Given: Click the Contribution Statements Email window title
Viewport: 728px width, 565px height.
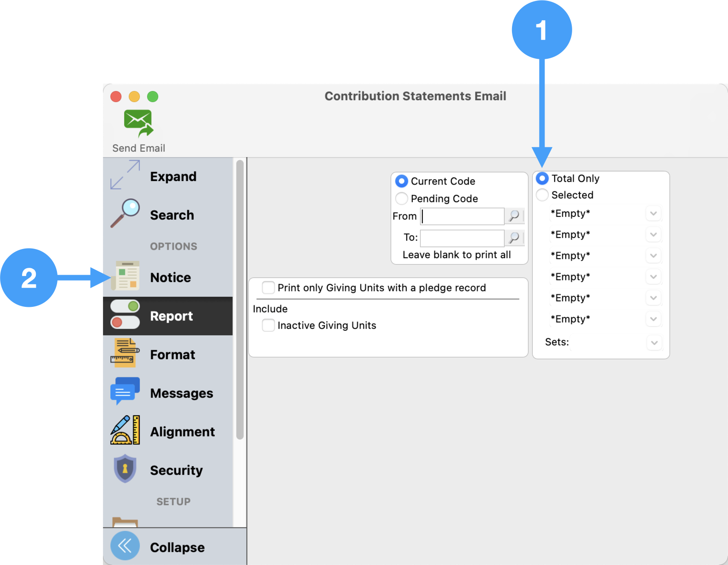Looking at the screenshot, I should point(415,96).
